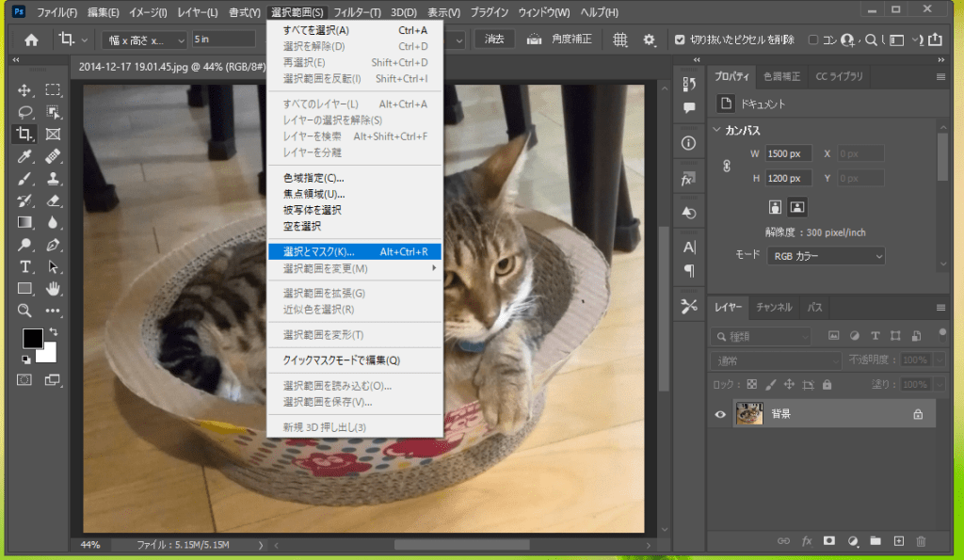The image size is (964, 560).
Task: Open the モード RGB カラー dropdown
Action: pyautogui.click(x=826, y=256)
